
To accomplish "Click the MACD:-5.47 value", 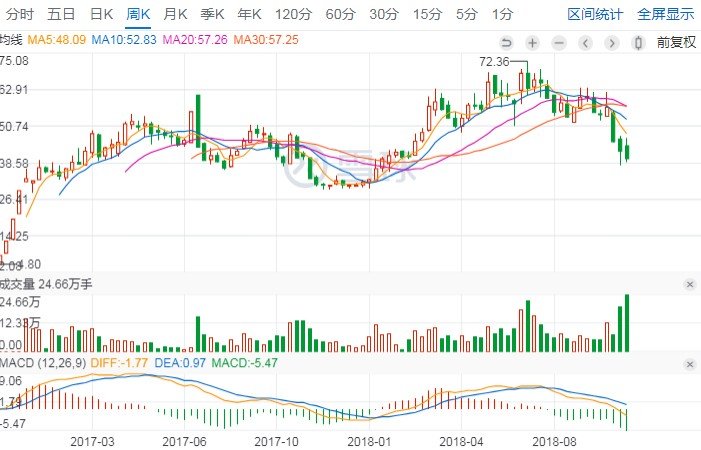I will [245, 362].
